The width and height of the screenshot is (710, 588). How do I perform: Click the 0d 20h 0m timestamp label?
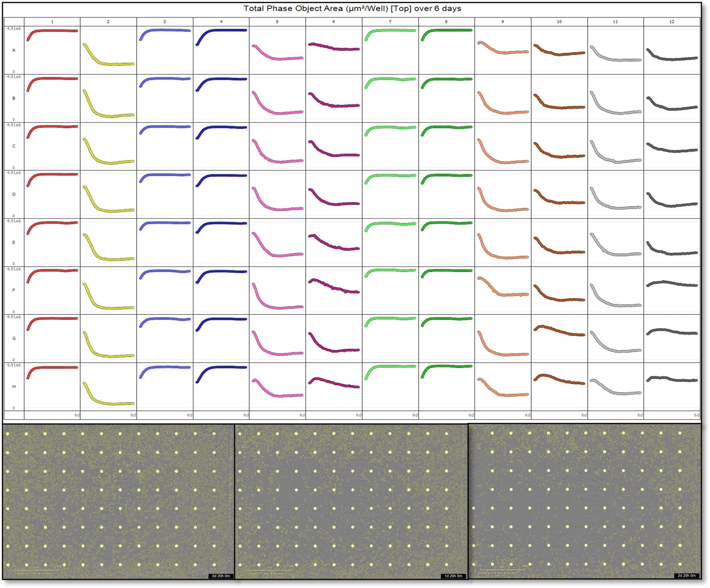pyautogui.click(x=221, y=576)
